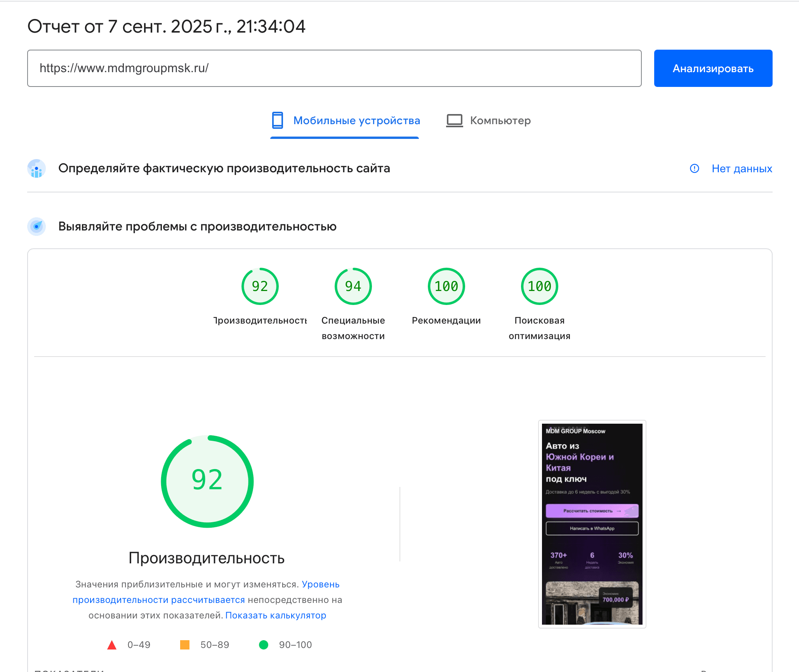The width and height of the screenshot is (799, 672).
Task: Click the lab diagnostics compass icon
Action: (x=36, y=226)
